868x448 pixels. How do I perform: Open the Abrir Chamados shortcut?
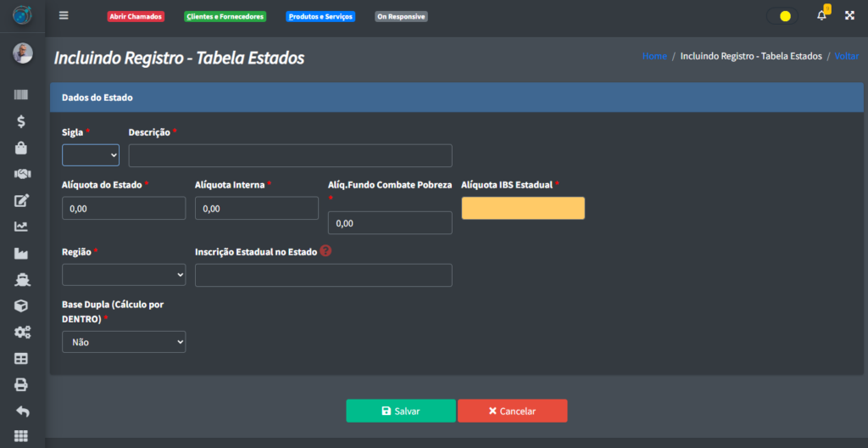coord(136,17)
